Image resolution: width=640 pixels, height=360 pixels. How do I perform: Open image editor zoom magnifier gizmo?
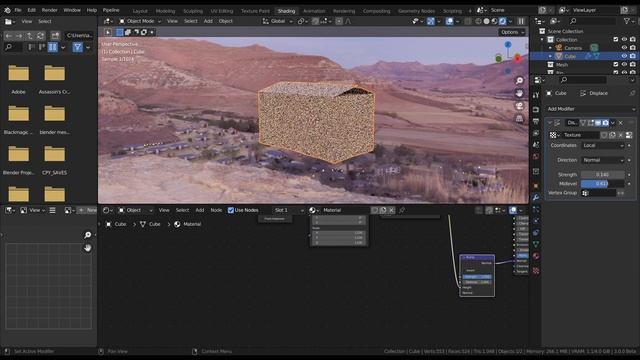pos(87,235)
